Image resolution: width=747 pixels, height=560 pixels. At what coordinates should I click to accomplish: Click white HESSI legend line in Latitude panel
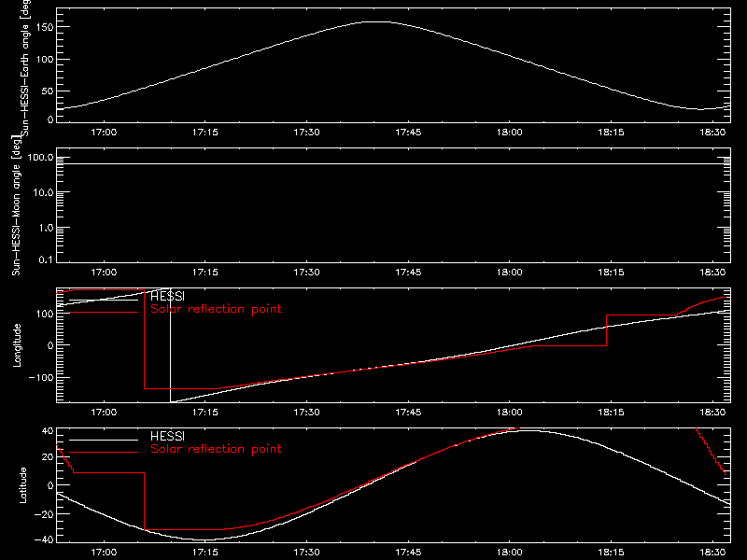click(x=104, y=440)
